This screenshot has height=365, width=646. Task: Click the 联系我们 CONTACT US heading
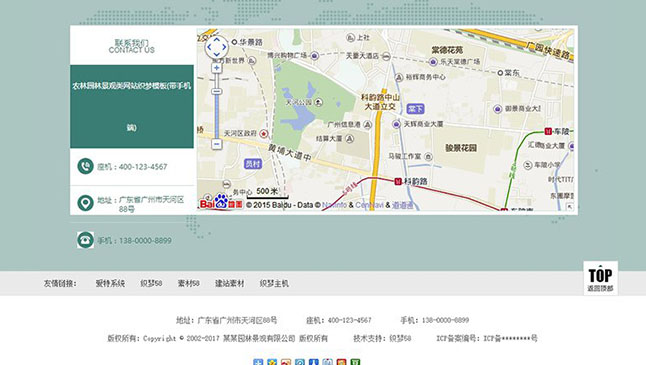click(x=132, y=46)
